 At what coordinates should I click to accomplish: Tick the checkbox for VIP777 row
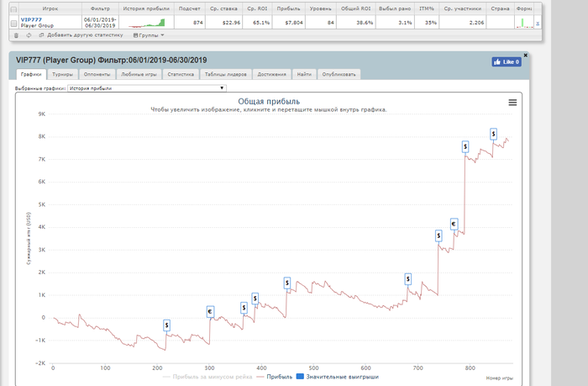[x=14, y=24]
